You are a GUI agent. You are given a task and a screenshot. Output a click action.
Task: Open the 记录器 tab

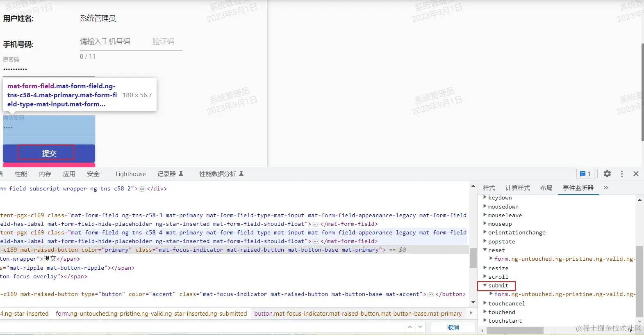(170, 174)
